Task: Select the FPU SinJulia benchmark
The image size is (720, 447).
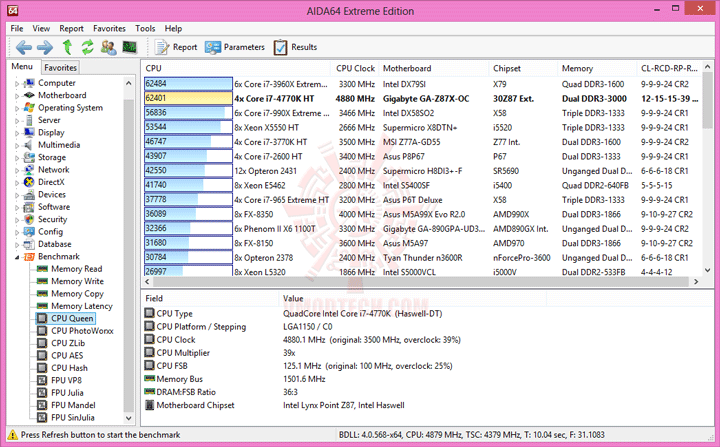Action: pos(73,418)
